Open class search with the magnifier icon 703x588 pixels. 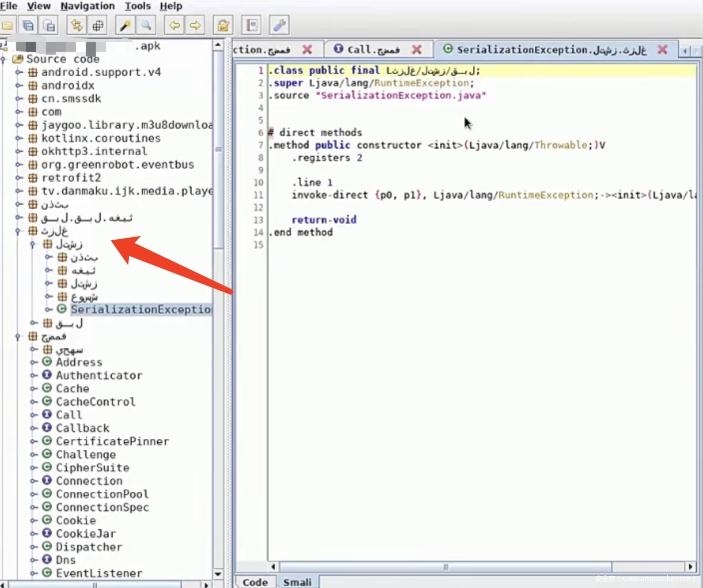tap(146, 25)
